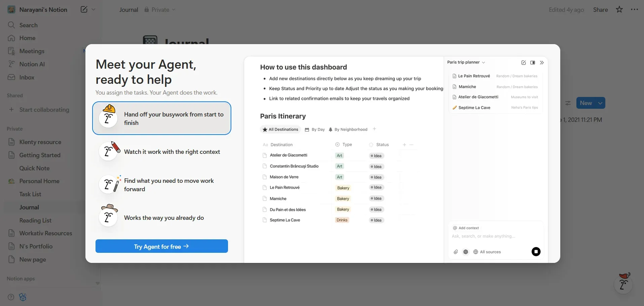Click the Search icon in the sidebar
Image resolution: width=644 pixels, height=306 pixels.
[x=11, y=25]
